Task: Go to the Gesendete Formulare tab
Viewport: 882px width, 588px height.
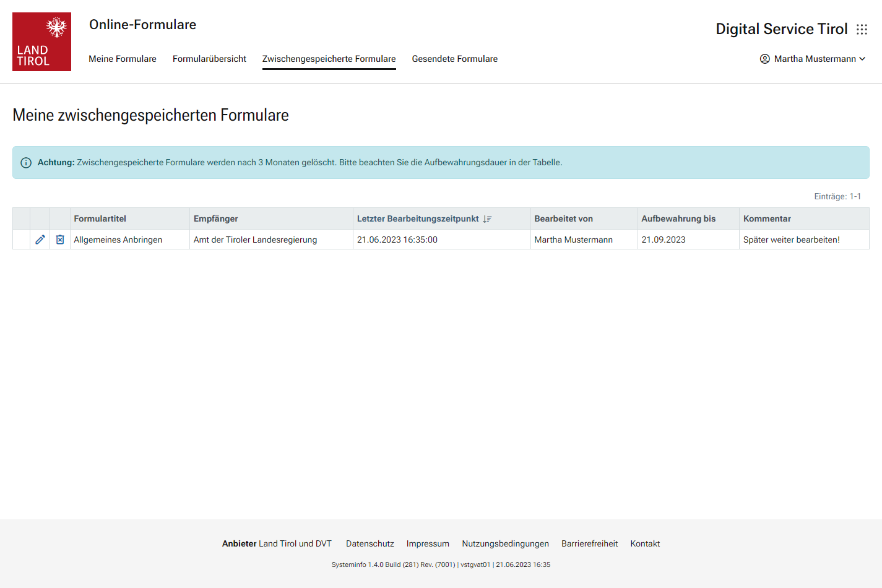Action: (454, 59)
